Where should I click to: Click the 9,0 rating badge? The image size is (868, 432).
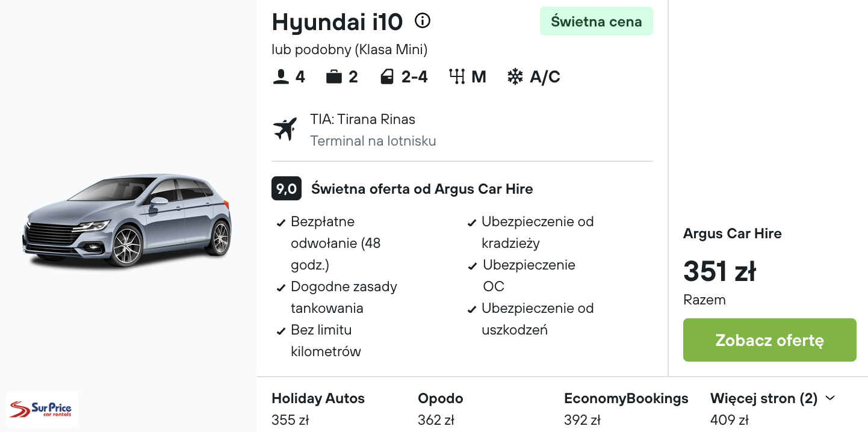pos(287,189)
